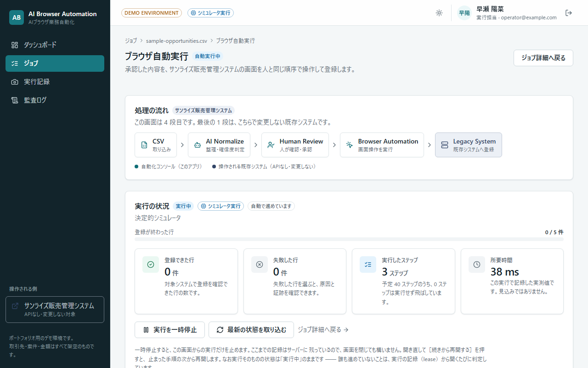Click the 自動化コンソール（このアプリ） legend

[x=168, y=167]
